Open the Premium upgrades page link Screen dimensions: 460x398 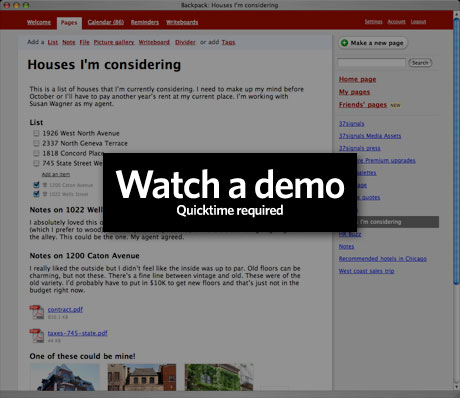386,161
